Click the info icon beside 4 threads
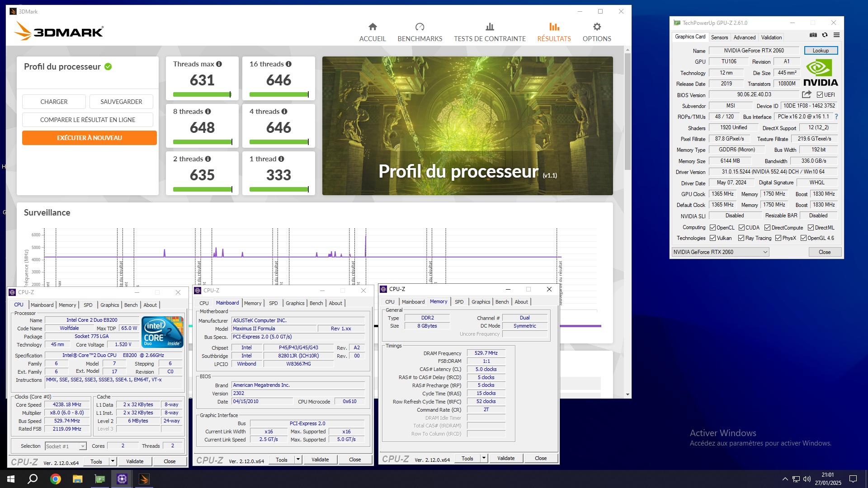This screenshot has height=488, width=868. pos(284,112)
